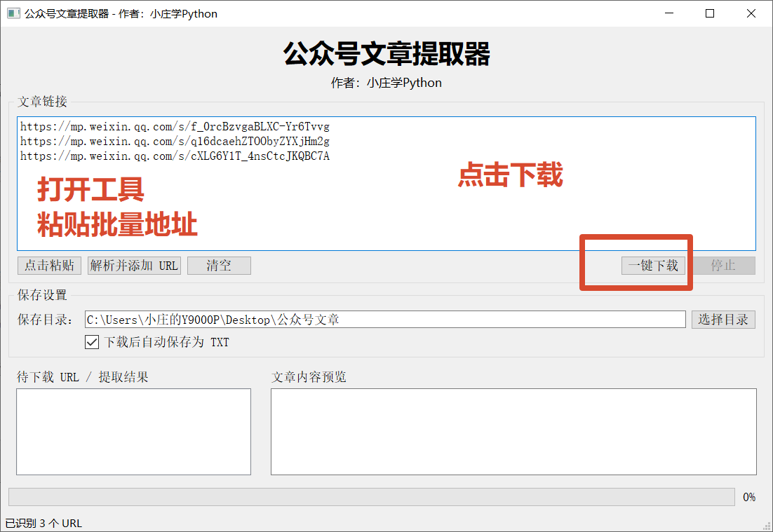Click the URL ending cXLG6Y1T_4nsCtcJKQBC7A

pyautogui.click(x=175, y=156)
